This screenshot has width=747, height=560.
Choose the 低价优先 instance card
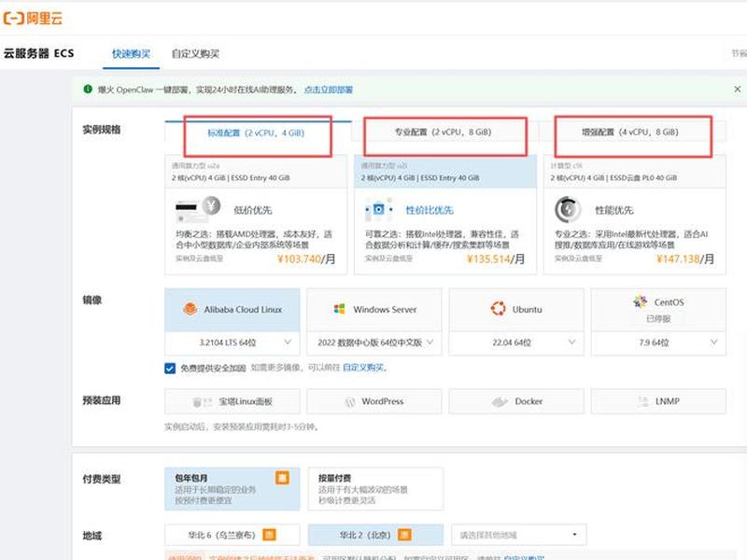pyautogui.click(x=256, y=215)
